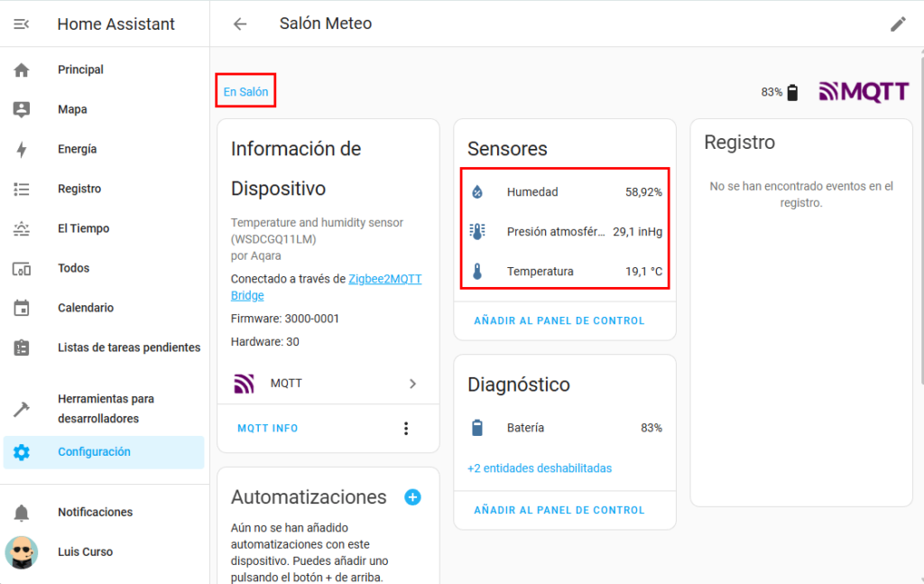The height and width of the screenshot is (584, 924).
Task: Go to Configuración in the sidebar
Action: [x=94, y=452]
